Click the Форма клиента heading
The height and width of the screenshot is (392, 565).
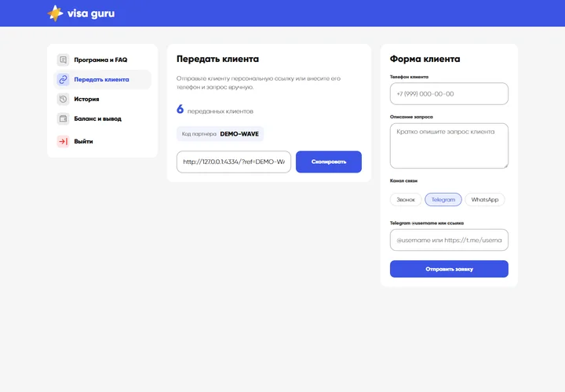425,59
